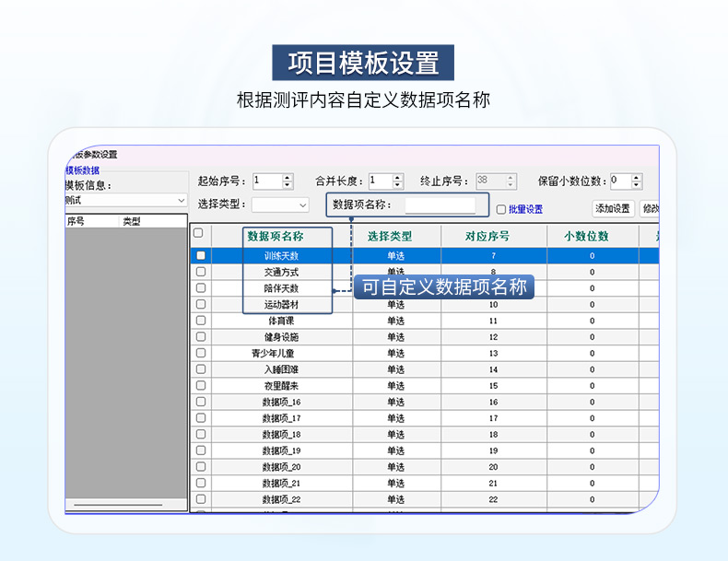The width and height of the screenshot is (728, 561).
Task: Click the 对应序号 column header
Action: pos(493,236)
